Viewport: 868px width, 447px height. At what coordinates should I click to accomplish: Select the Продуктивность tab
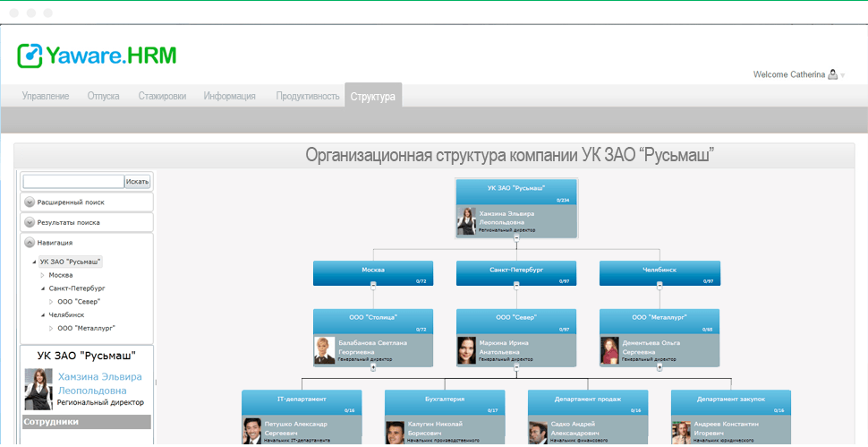pyautogui.click(x=308, y=96)
